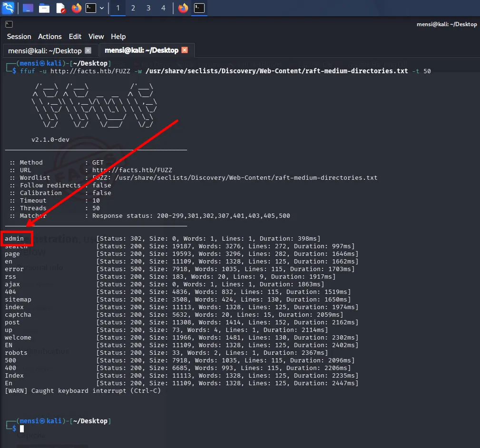Click the 'Timeout : 10' config line
The image size is (480, 448).
pos(55,201)
